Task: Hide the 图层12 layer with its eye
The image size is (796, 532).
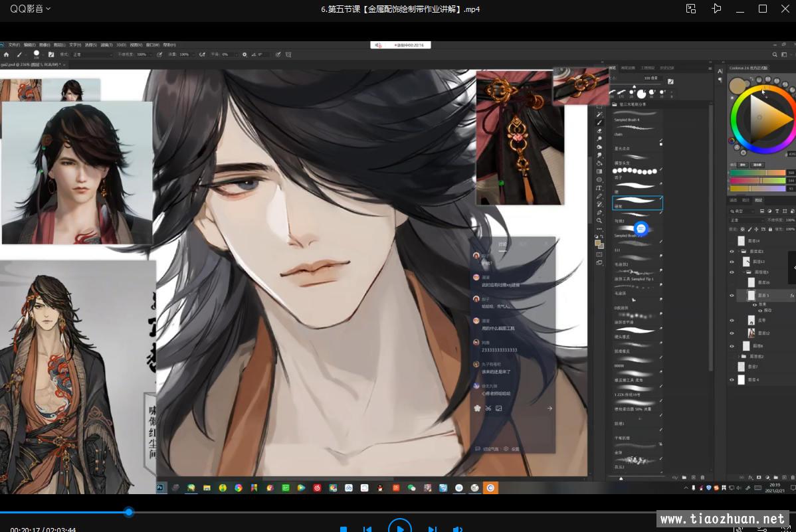Action: (x=732, y=333)
